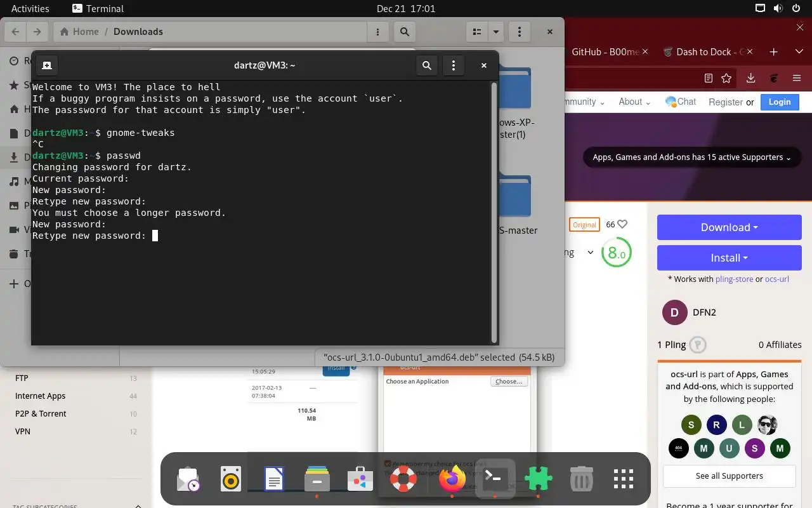Show all applications grid in the dock
The height and width of the screenshot is (508, 812).
pyautogui.click(x=624, y=479)
